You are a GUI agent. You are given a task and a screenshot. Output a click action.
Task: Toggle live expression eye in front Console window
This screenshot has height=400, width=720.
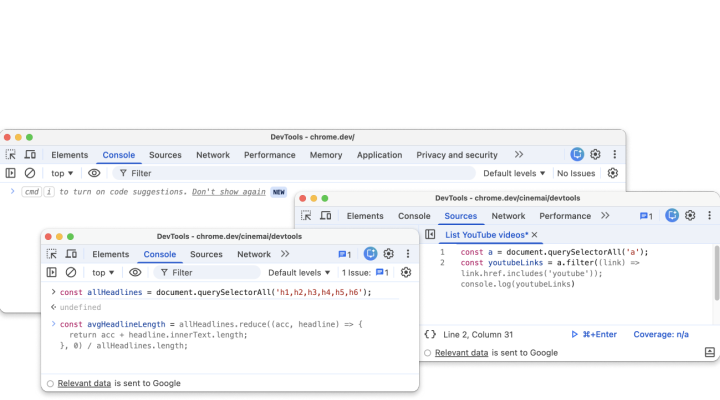pos(135,272)
